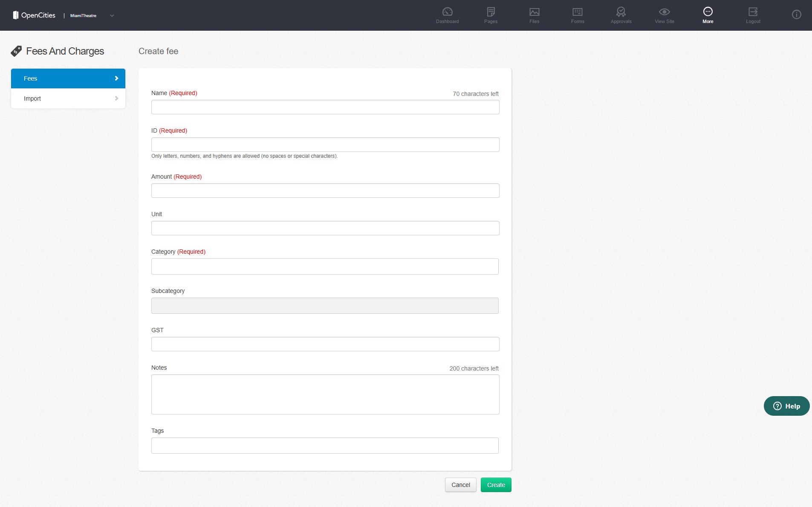Expand the MiamiTheatre site dropdown arrow
The height and width of the screenshot is (507, 812).
pos(112,16)
